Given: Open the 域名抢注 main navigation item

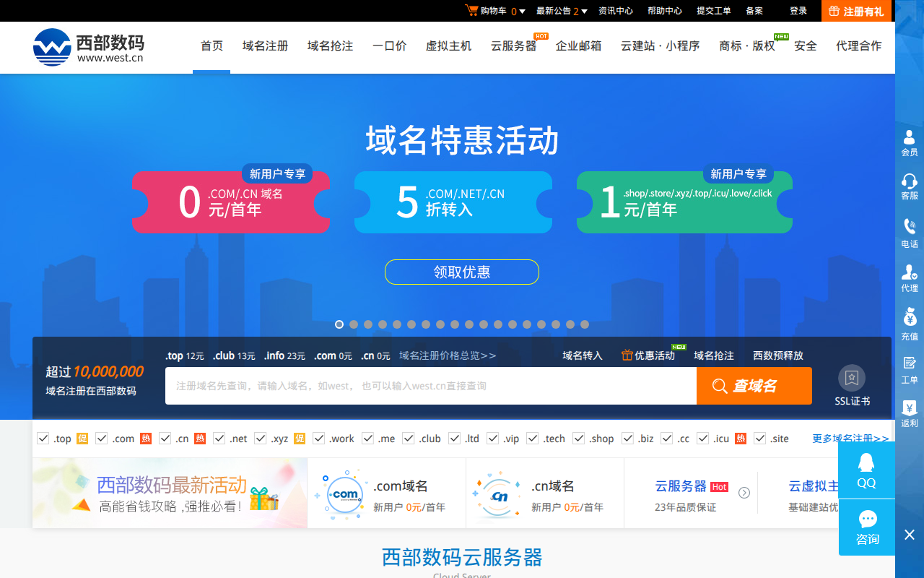Looking at the screenshot, I should (330, 46).
